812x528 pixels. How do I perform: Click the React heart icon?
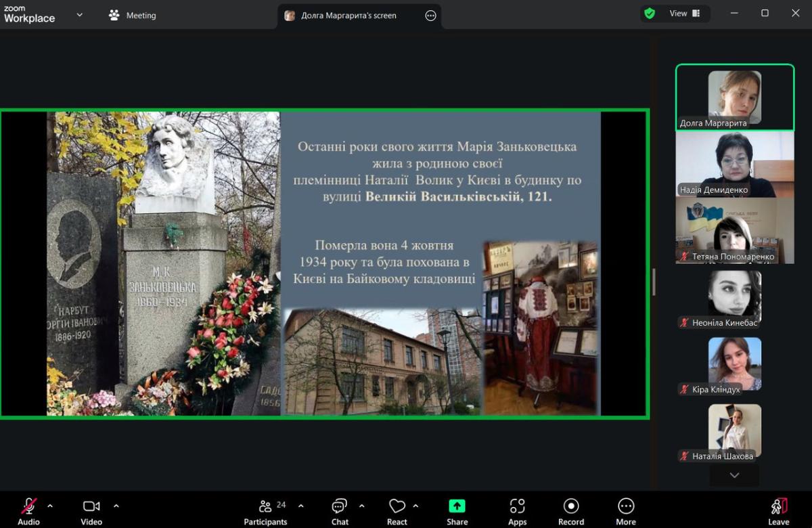tap(397, 511)
